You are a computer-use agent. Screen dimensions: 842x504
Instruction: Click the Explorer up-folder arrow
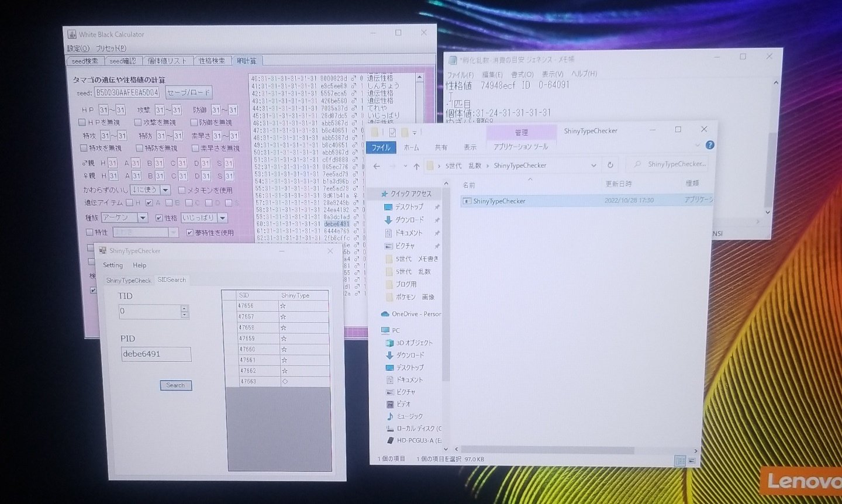[416, 167]
